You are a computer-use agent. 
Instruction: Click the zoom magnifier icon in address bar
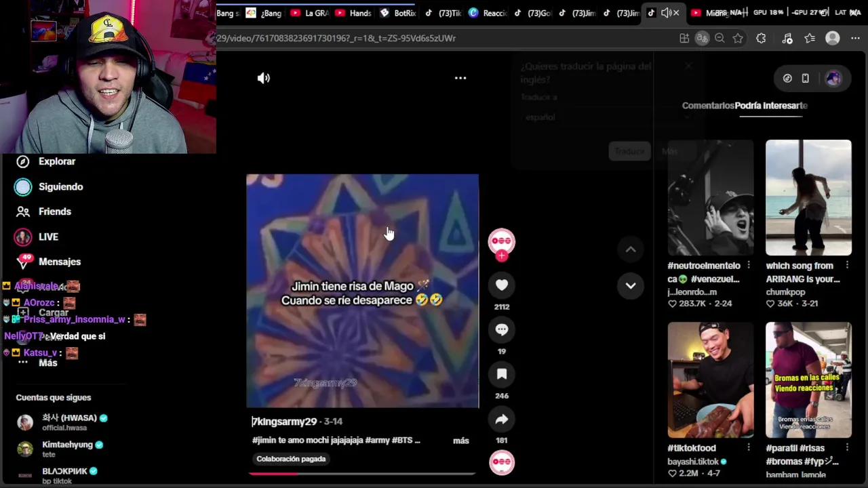coord(719,39)
